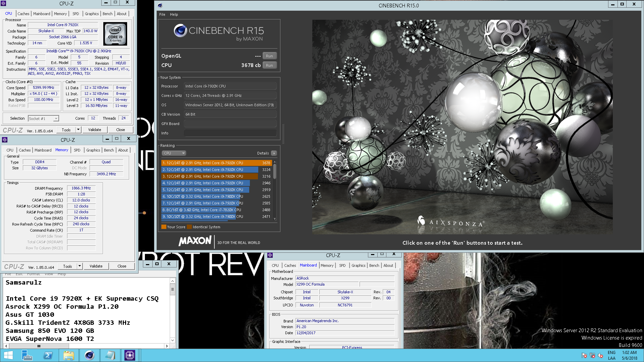Click the network status tray icon

(592, 356)
